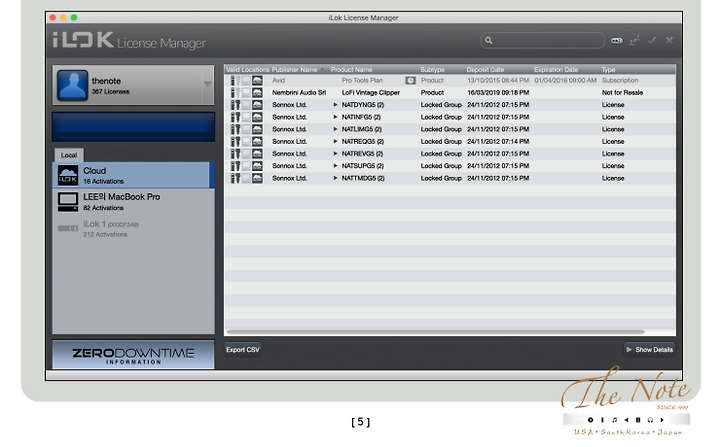Viewport: 720px width, 447px height.
Task: Open Zero Downtime Information banner
Action: (133, 355)
